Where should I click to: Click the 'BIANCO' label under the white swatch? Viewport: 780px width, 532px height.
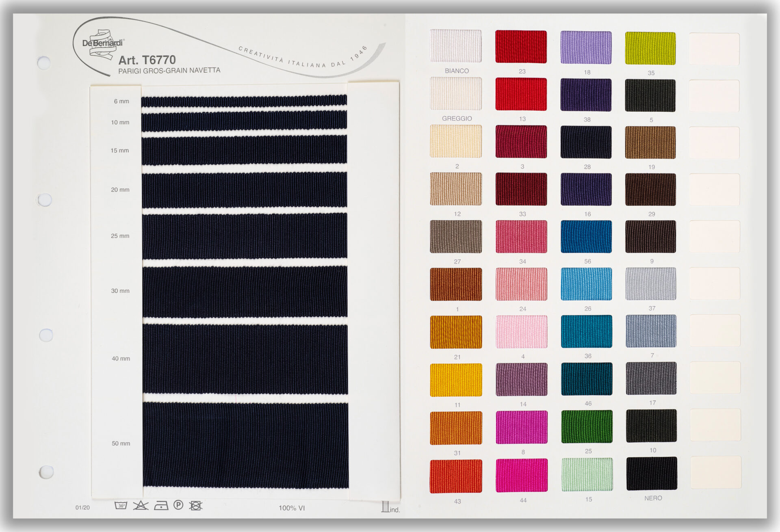pyautogui.click(x=457, y=71)
